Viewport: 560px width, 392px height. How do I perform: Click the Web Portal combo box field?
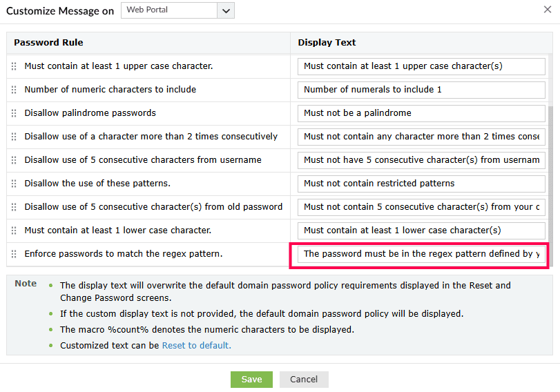click(169, 10)
